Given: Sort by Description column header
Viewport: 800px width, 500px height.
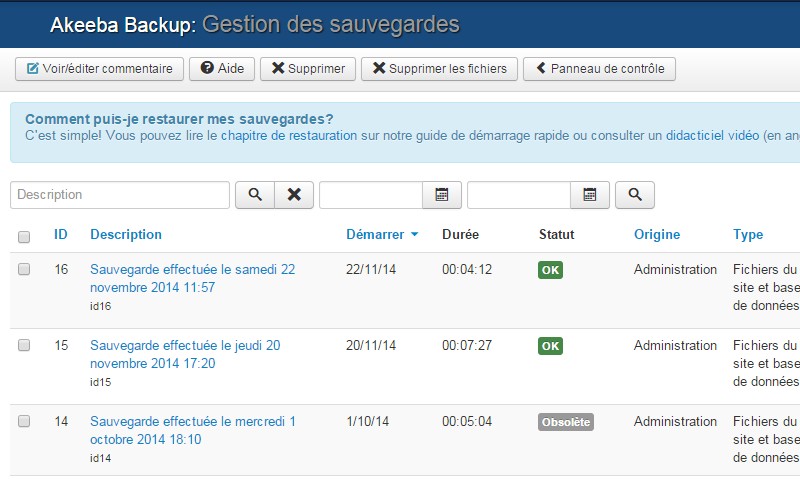Looking at the screenshot, I should point(126,234).
